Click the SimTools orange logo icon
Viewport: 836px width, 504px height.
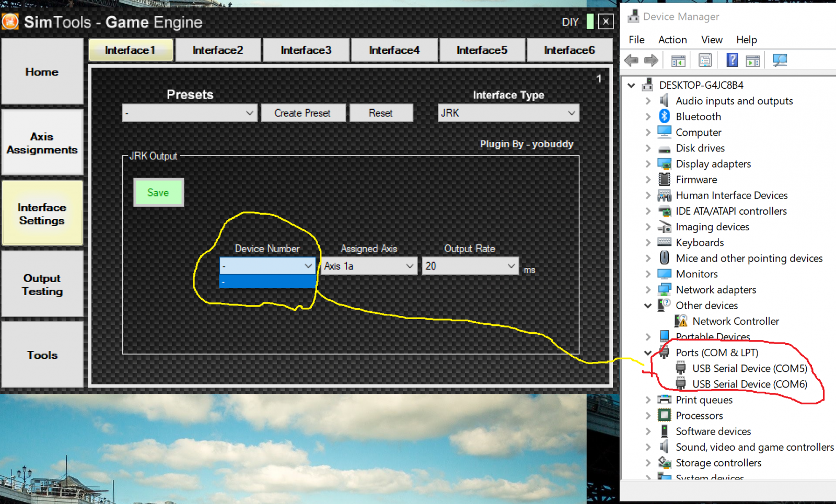(x=9, y=21)
